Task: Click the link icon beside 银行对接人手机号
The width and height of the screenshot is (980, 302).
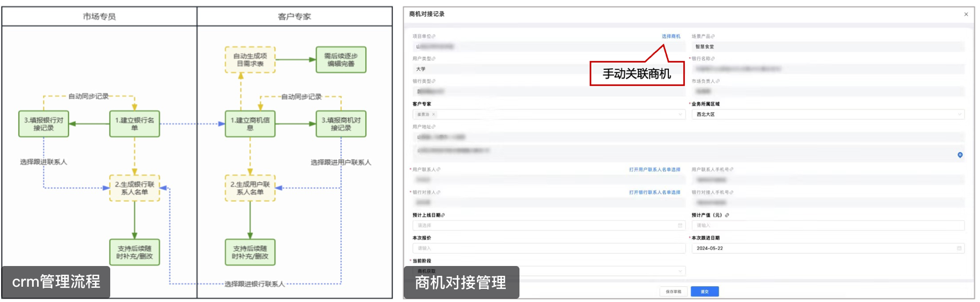Action: [731, 192]
